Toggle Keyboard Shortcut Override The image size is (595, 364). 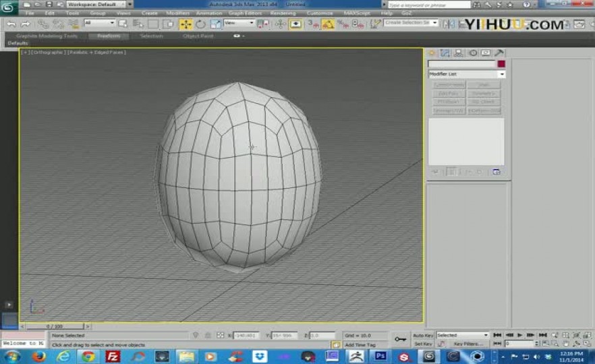click(295, 24)
